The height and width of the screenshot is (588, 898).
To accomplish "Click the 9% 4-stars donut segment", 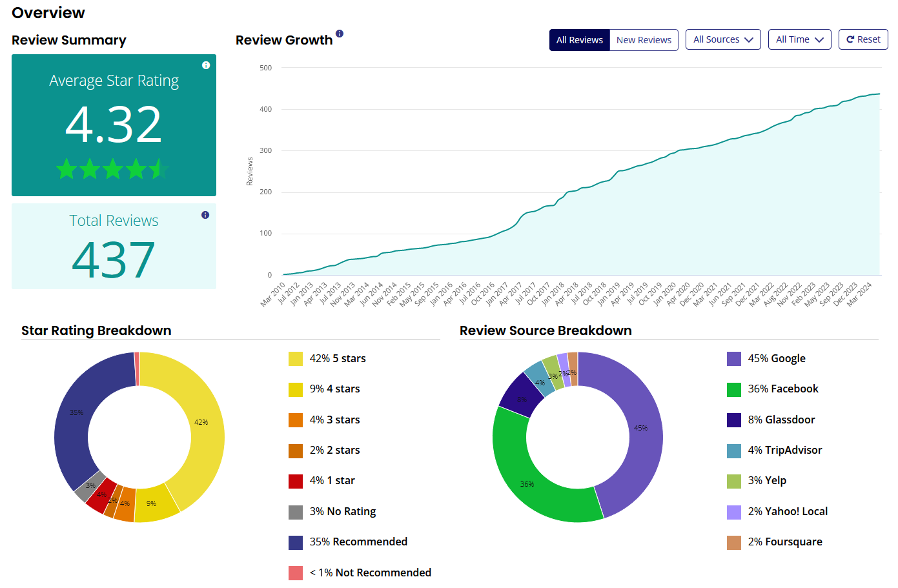I will (x=155, y=503).
